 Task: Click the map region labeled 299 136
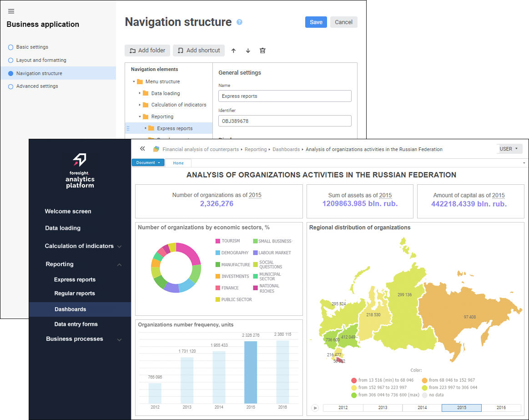[404, 295]
